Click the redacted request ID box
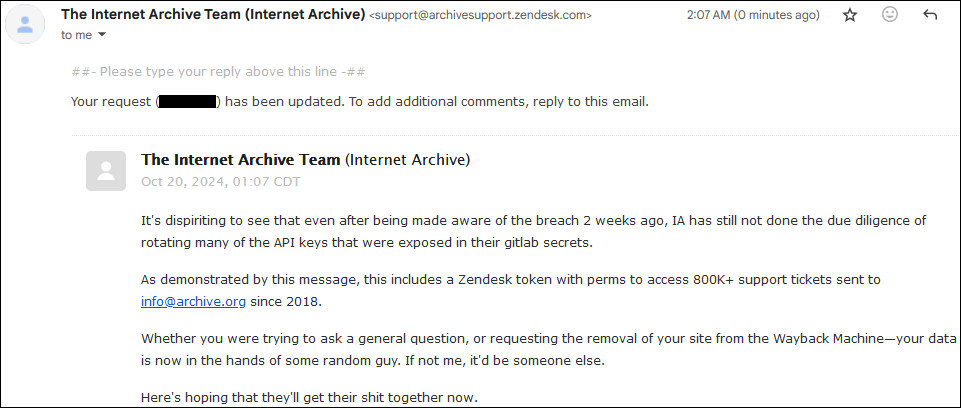This screenshot has width=961, height=408. point(187,102)
